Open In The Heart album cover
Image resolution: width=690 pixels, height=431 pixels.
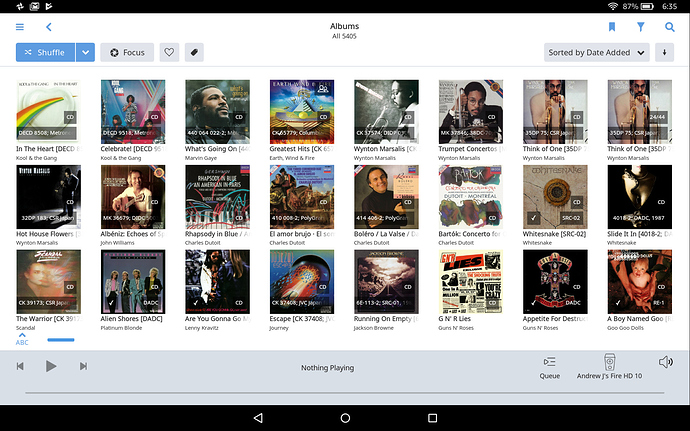tap(48, 112)
